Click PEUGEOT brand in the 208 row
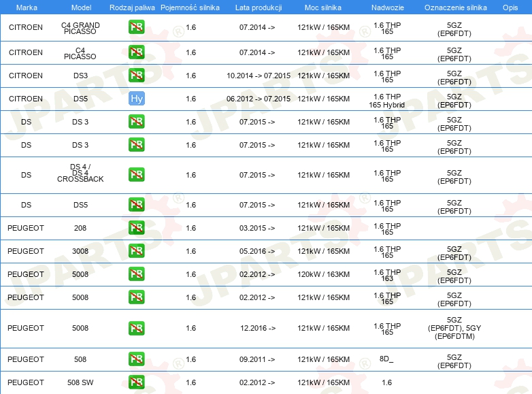The image size is (532, 394). tap(26, 228)
